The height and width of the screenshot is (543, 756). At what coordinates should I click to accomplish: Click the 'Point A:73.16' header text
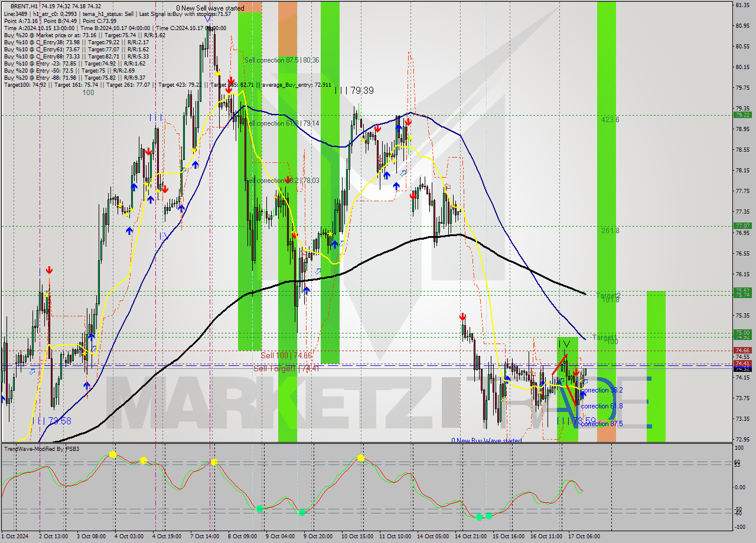click(x=22, y=21)
